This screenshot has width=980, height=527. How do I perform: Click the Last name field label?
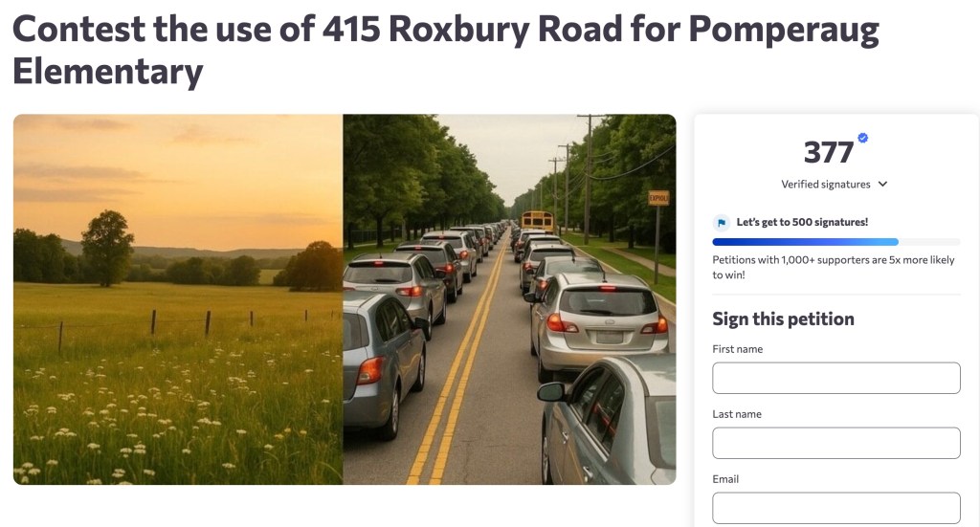click(x=737, y=414)
